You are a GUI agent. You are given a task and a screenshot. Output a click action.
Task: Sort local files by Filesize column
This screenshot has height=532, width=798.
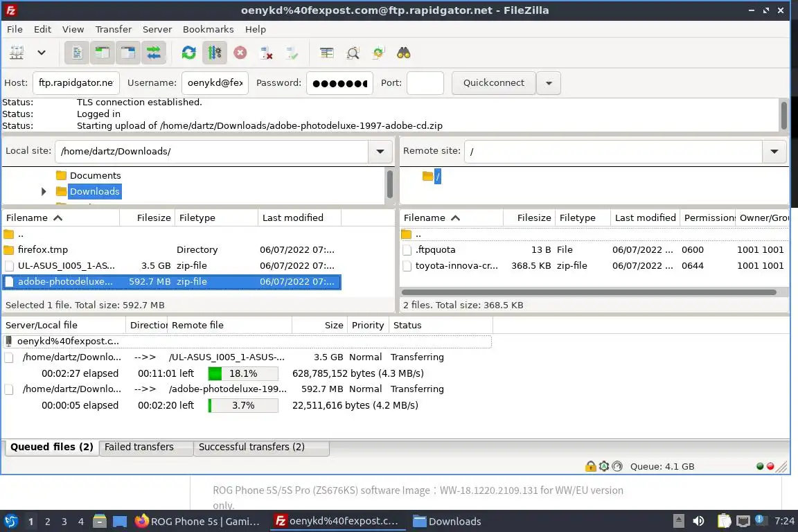click(148, 218)
